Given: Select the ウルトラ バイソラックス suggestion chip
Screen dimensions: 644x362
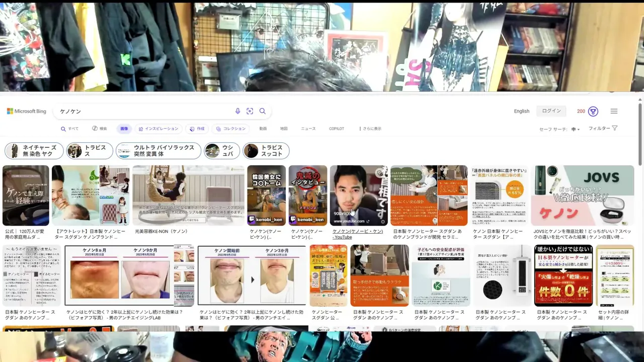Looking at the screenshot, I should tap(158, 151).
